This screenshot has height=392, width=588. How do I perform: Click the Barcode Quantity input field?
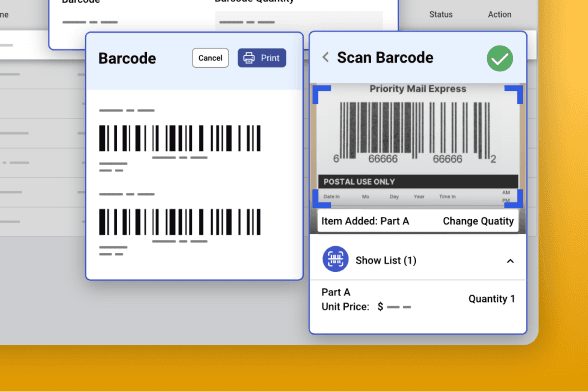tap(299, 21)
